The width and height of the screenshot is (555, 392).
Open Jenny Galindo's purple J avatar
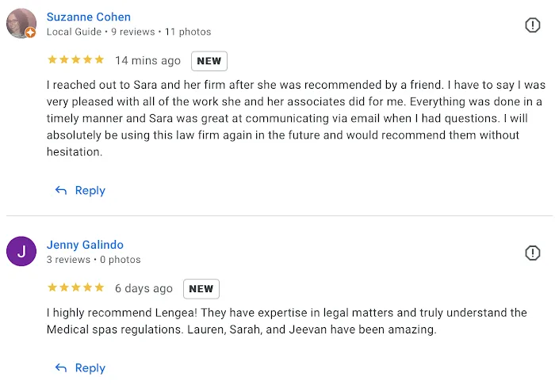[x=21, y=252]
